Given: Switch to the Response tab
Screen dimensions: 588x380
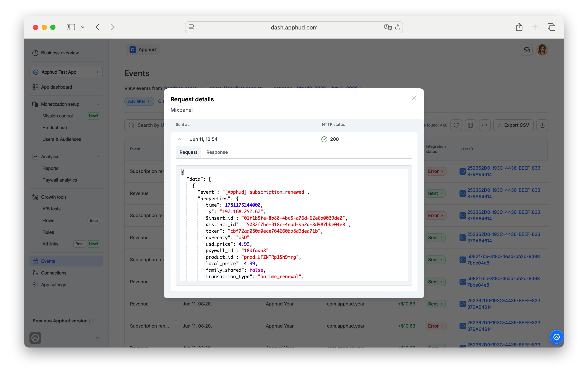Looking at the screenshot, I should [217, 152].
